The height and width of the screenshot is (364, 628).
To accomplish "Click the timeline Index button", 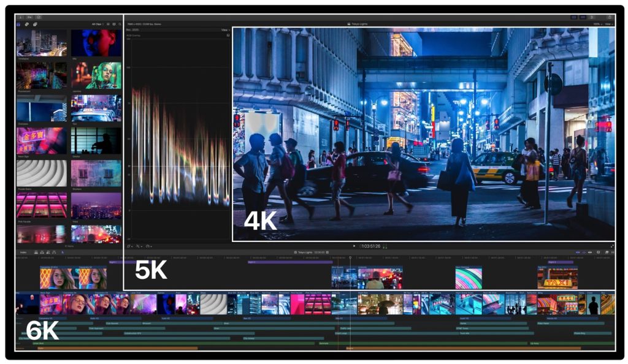I will pyautogui.click(x=23, y=252).
